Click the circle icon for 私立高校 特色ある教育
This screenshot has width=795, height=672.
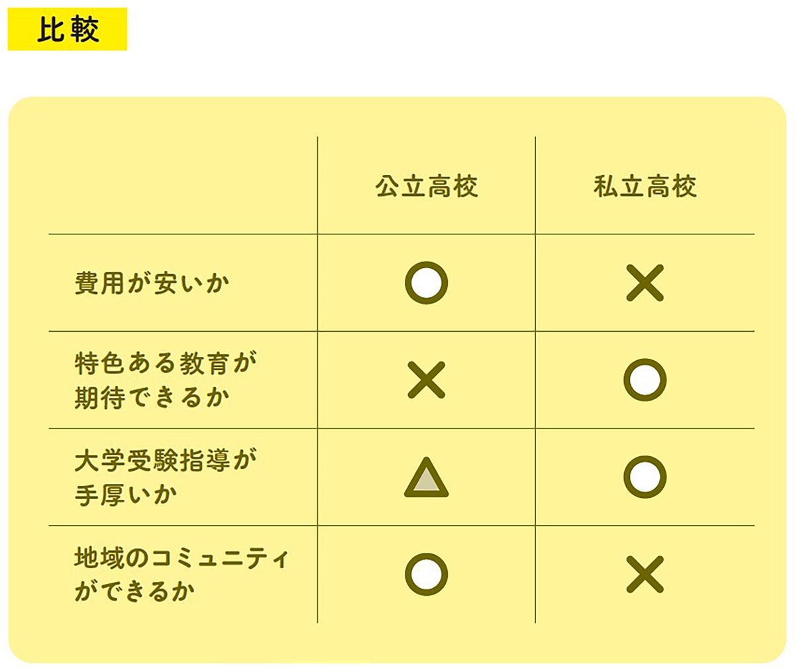(x=645, y=380)
